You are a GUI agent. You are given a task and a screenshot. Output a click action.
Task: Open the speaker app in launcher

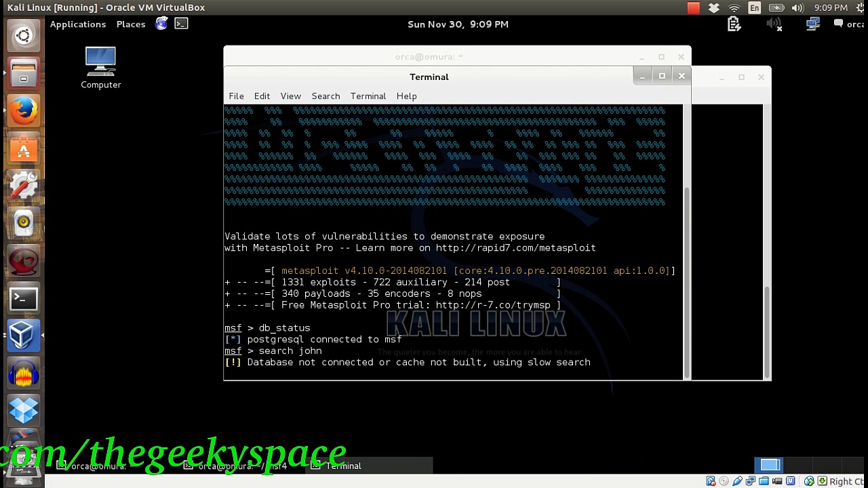point(23,222)
